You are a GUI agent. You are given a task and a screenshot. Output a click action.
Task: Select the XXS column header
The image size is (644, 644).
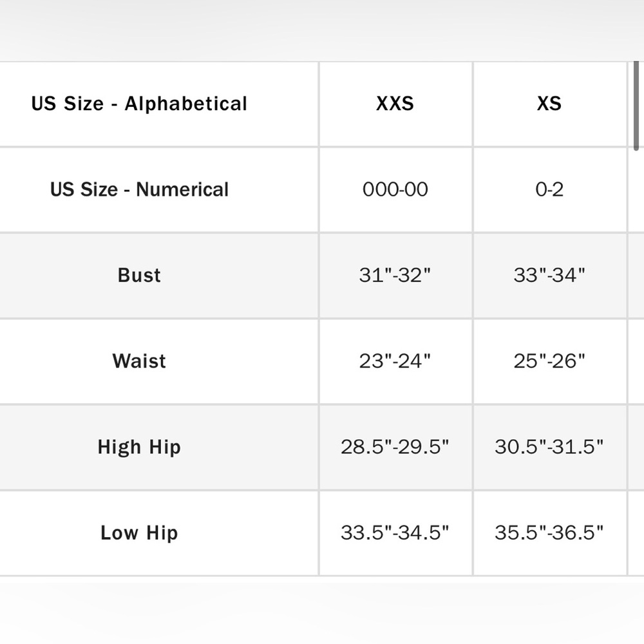(395, 104)
